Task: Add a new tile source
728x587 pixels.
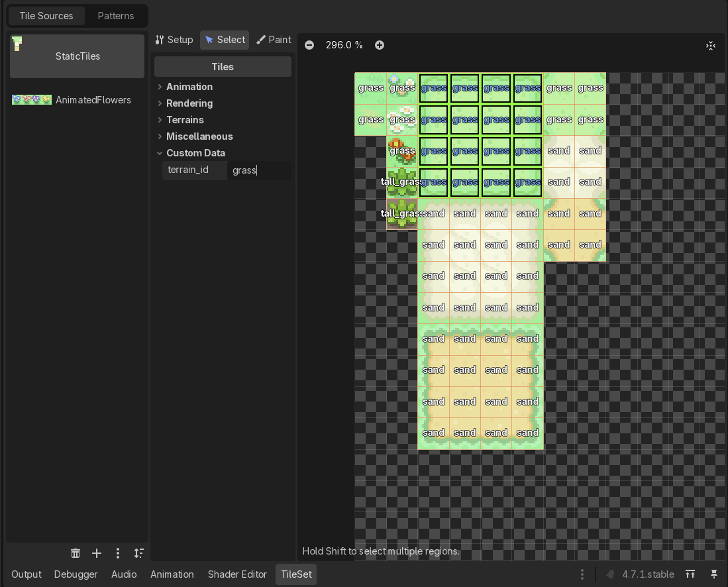Action: 97,553
